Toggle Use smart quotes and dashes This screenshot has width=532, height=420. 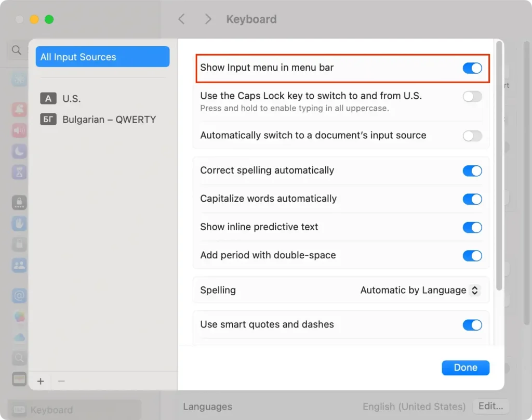click(x=472, y=325)
